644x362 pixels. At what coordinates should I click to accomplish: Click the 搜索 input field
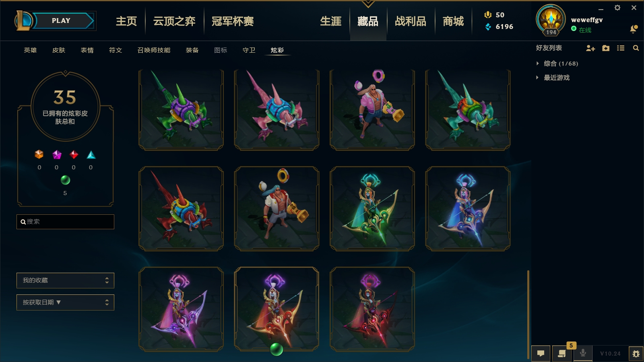pos(65,222)
